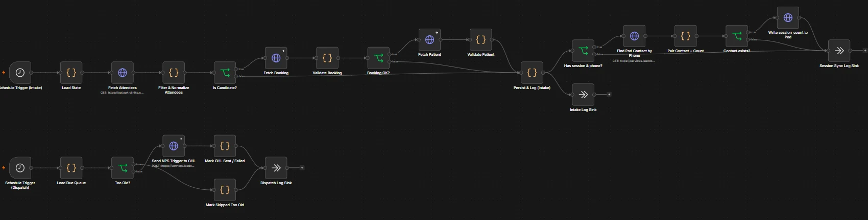Select the Validate Patient code node
Viewport: 868px width, 220px height.
pyautogui.click(x=480, y=40)
